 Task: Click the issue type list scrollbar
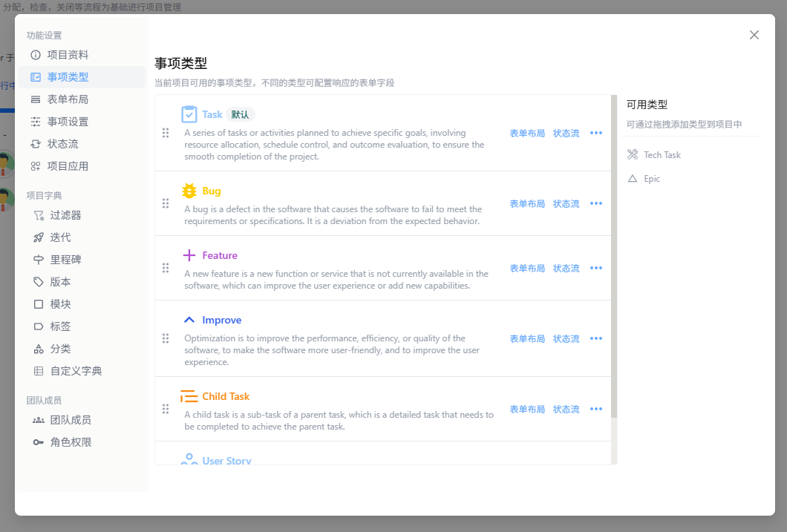[614, 256]
